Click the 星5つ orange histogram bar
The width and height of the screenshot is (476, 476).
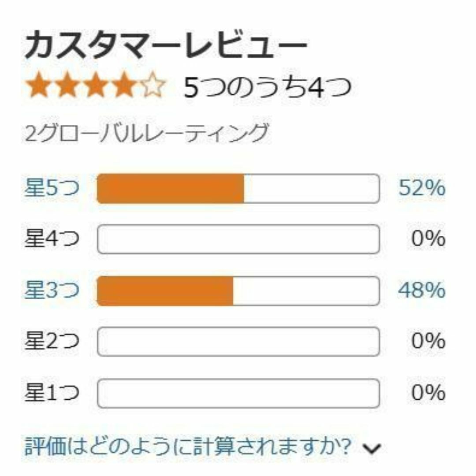238,189
